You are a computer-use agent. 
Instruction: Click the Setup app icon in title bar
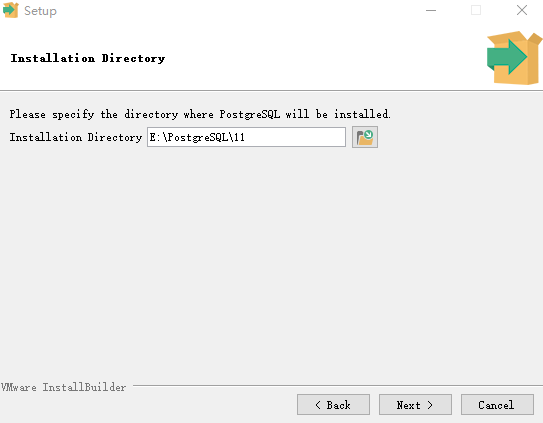pos(11,10)
